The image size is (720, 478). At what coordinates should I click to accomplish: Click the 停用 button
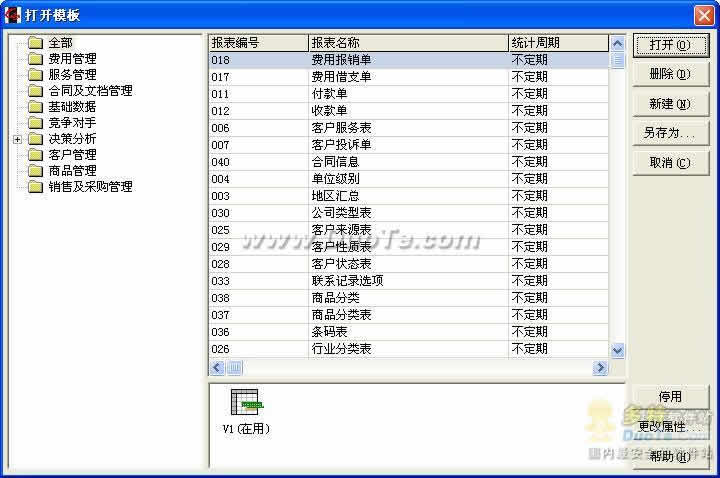670,396
